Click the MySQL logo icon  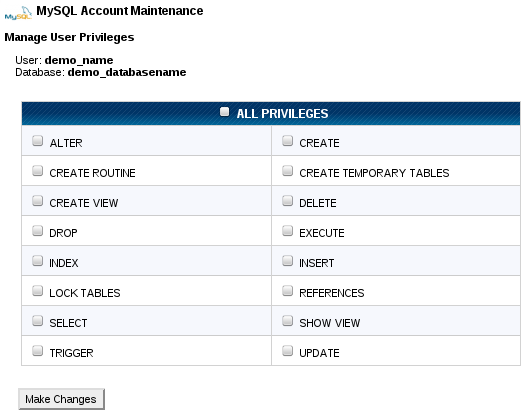tap(18, 13)
